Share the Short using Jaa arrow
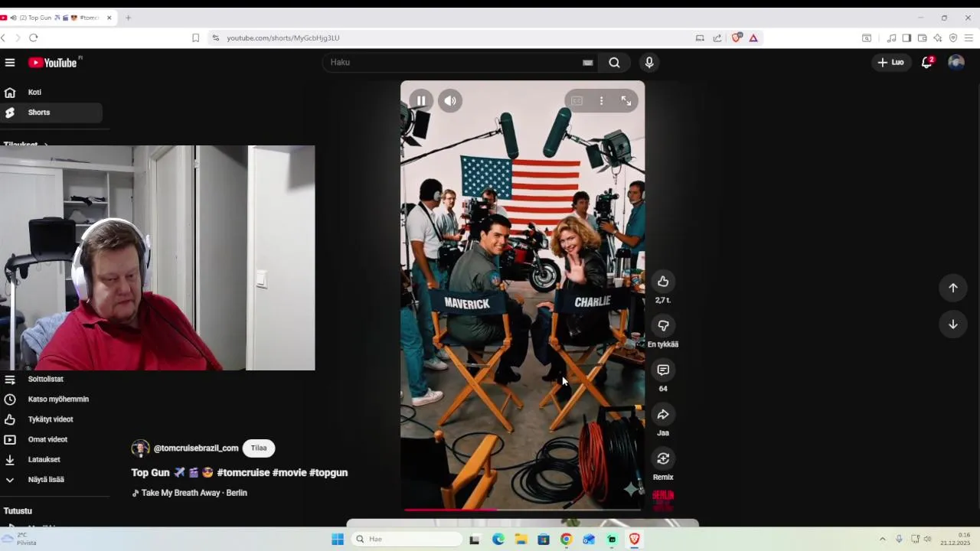The width and height of the screenshot is (980, 551). coord(663,414)
